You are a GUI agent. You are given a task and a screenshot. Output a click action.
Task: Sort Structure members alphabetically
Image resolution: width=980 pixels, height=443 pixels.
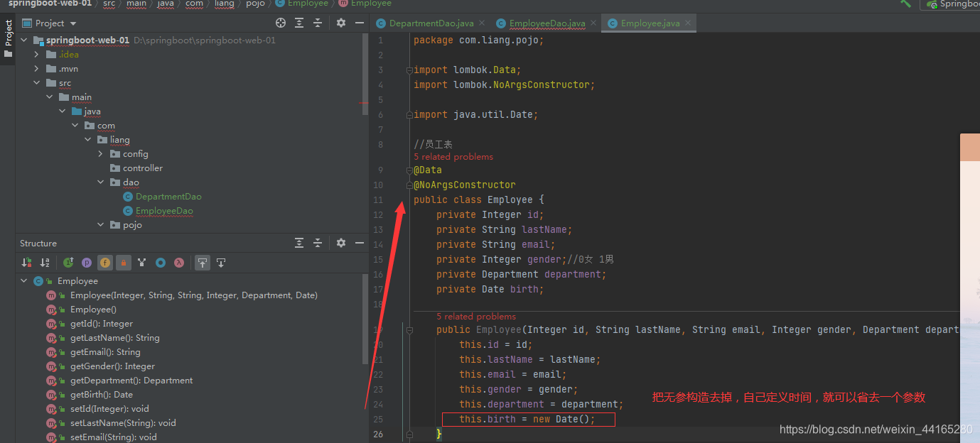tap(45, 263)
